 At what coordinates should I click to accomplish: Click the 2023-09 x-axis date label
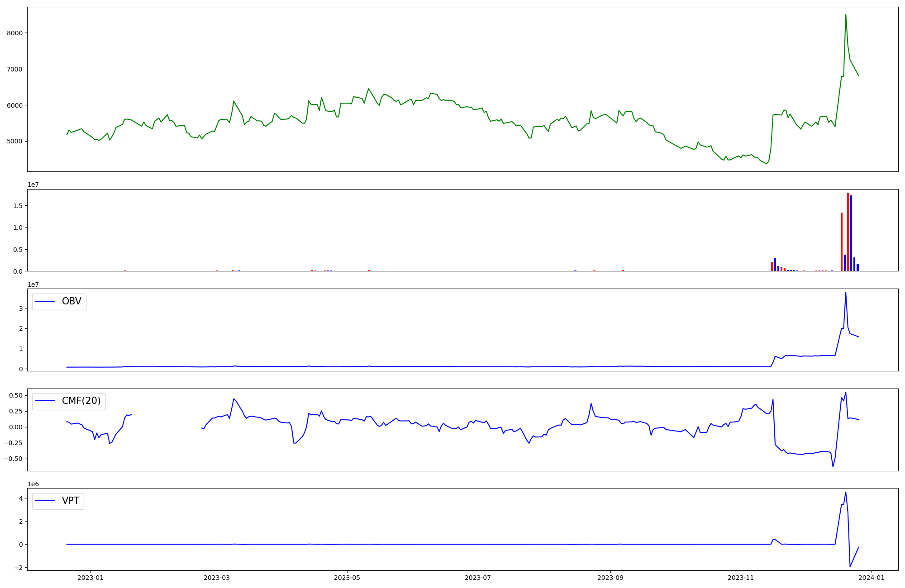pyautogui.click(x=610, y=578)
